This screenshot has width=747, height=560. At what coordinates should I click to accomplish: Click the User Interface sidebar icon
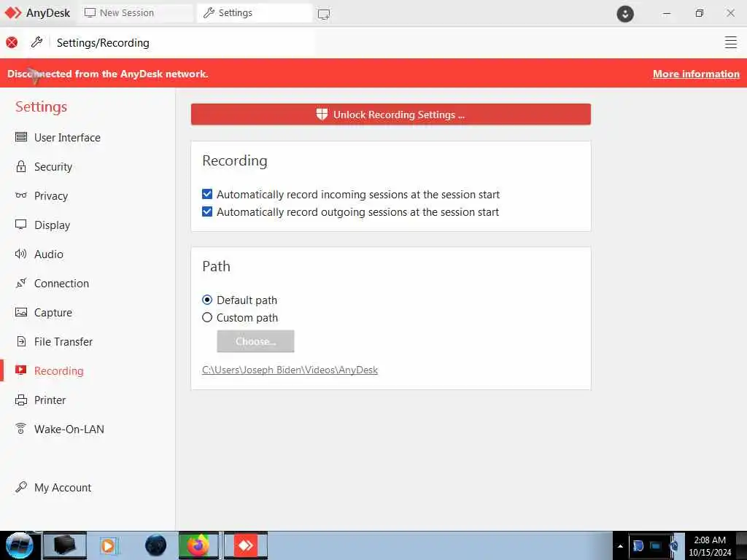click(21, 137)
